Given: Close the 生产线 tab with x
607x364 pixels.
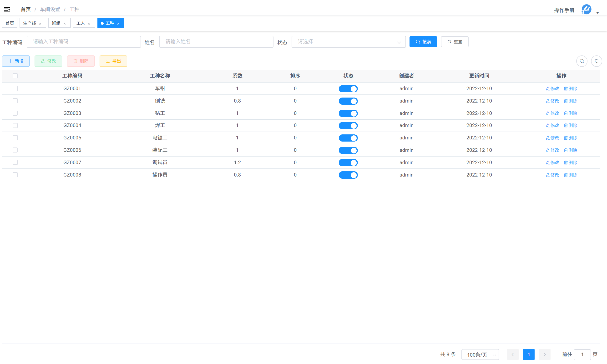Looking at the screenshot, I should 40,24.
